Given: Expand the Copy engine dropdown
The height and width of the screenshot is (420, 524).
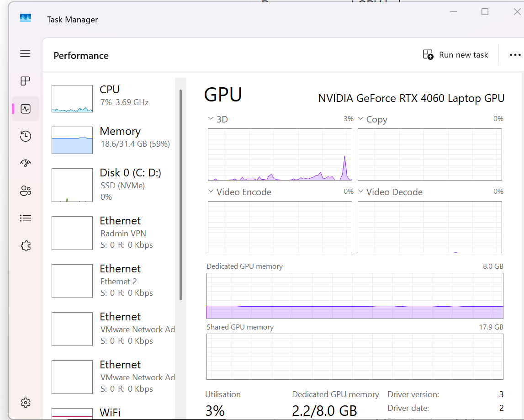Looking at the screenshot, I should pyautogui.click(x=360, y=118).
